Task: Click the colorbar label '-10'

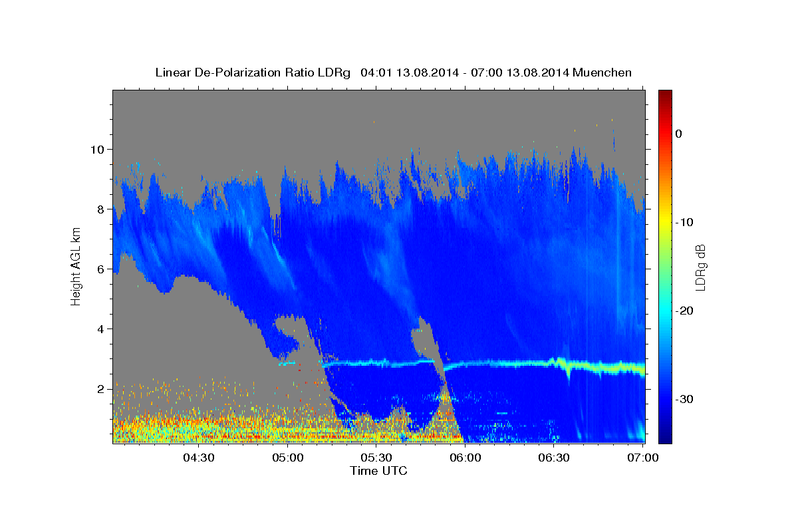Action: coord(684,222)
